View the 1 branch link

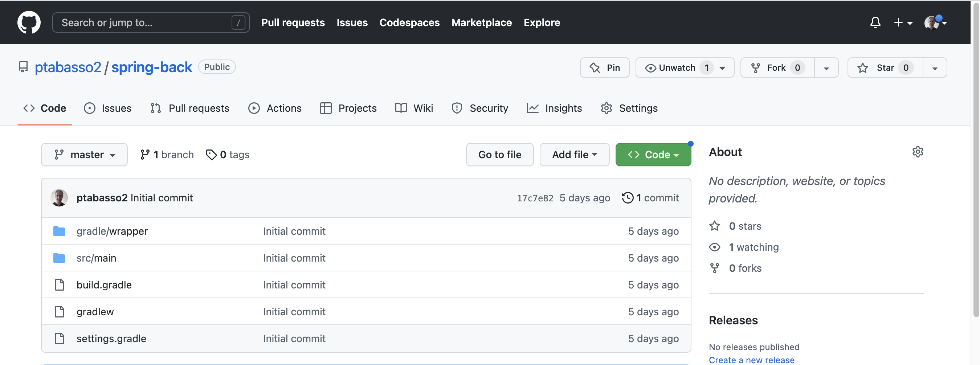(167, 155)
